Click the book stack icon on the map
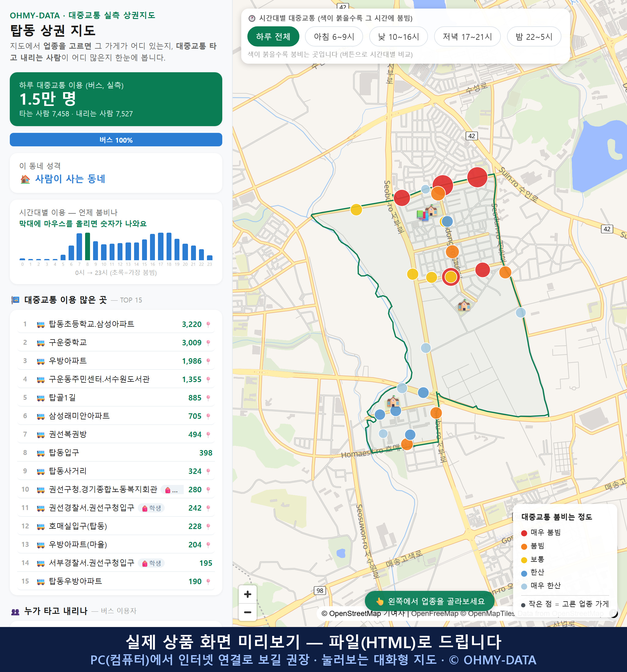Viewport: 627px width, 672px height. point(422,215)
